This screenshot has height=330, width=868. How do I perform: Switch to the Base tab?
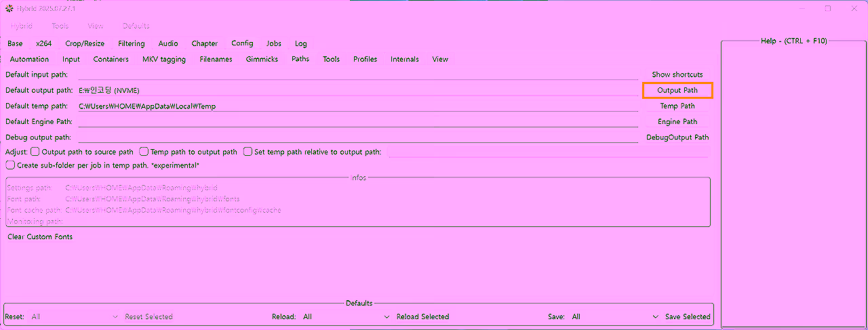pos(15,43)
